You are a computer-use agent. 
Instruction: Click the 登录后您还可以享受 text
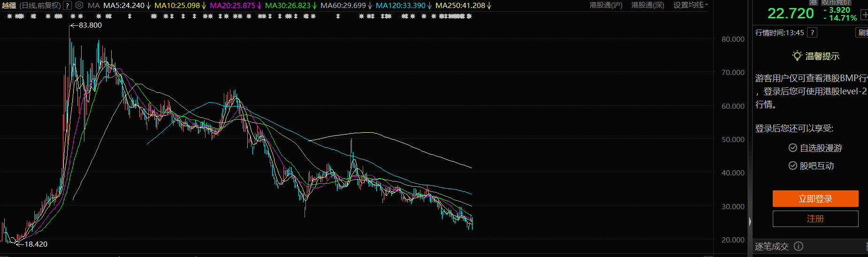coord(794,128)
